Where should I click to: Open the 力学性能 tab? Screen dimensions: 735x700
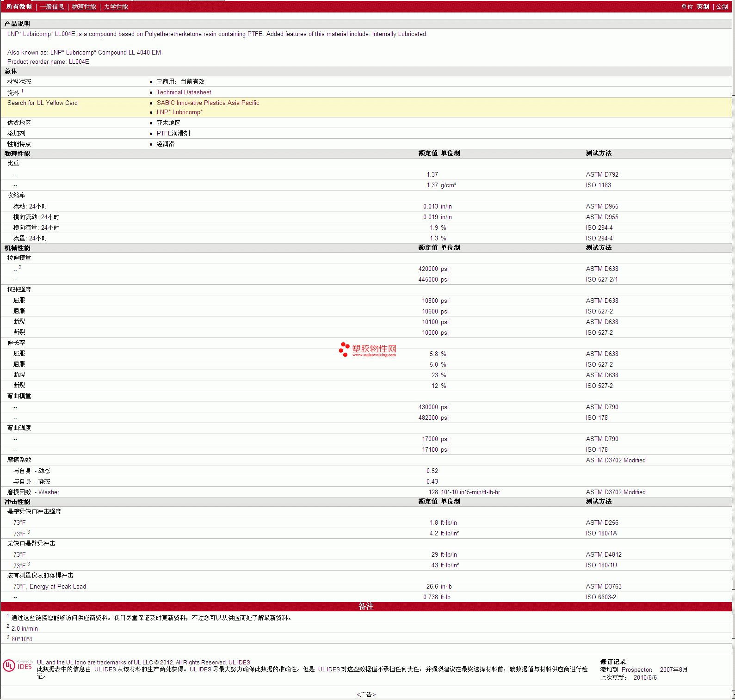pyautogui.click(x=116, y=6)
